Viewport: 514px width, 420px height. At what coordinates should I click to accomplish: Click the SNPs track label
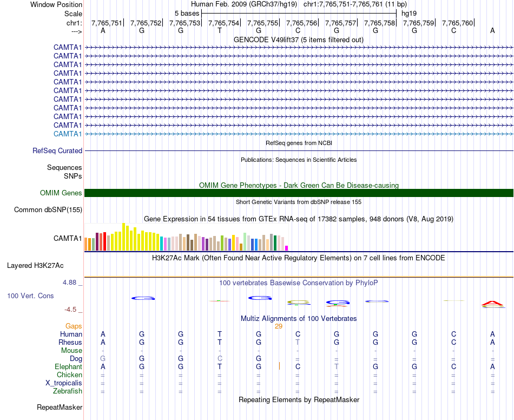tap(73, 176)
